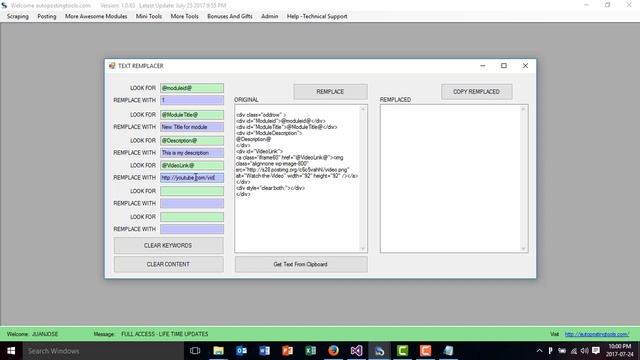Open PowerPoint from taskbar
Image resolution: width=640 pixels, height=360 pixels.
coord(287,351)
